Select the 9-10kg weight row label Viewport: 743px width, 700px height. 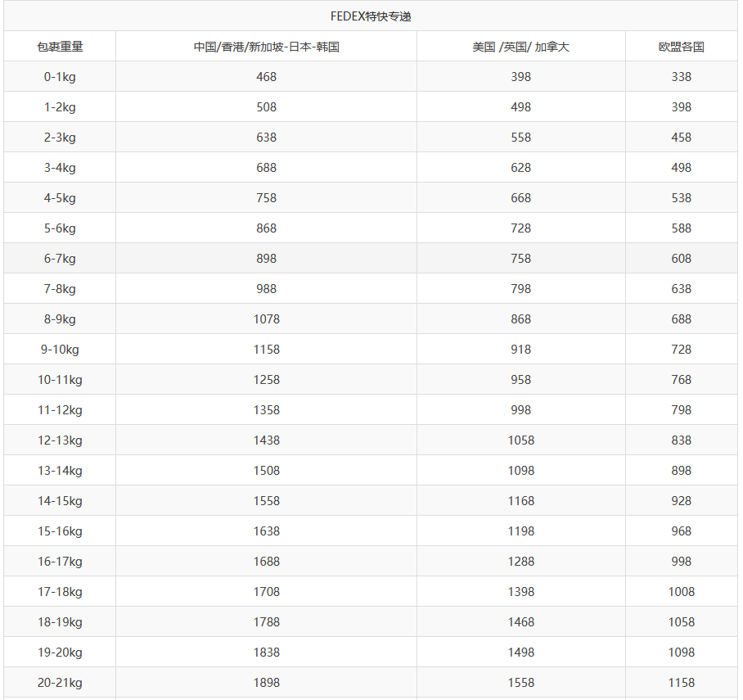[60, 350]
